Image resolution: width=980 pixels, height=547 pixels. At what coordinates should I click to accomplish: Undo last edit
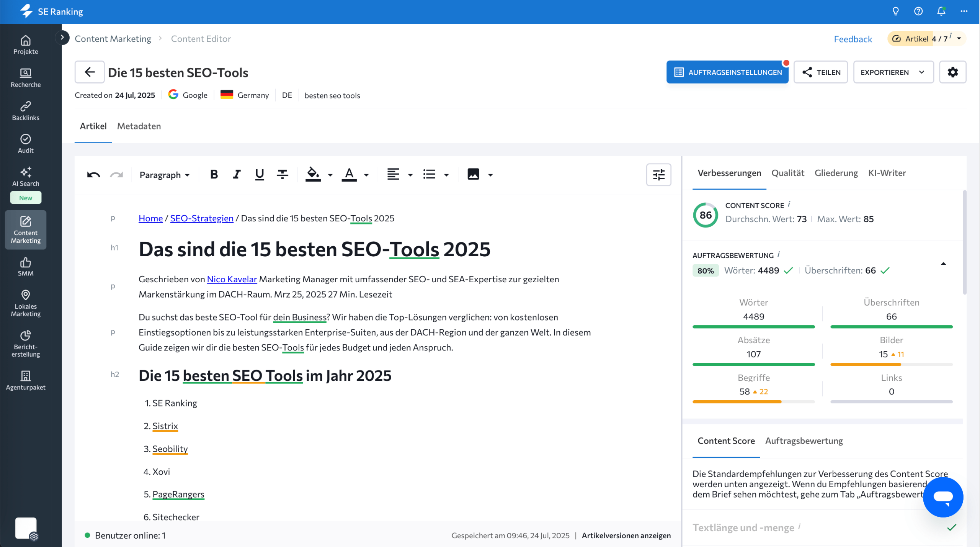(93, 175)
